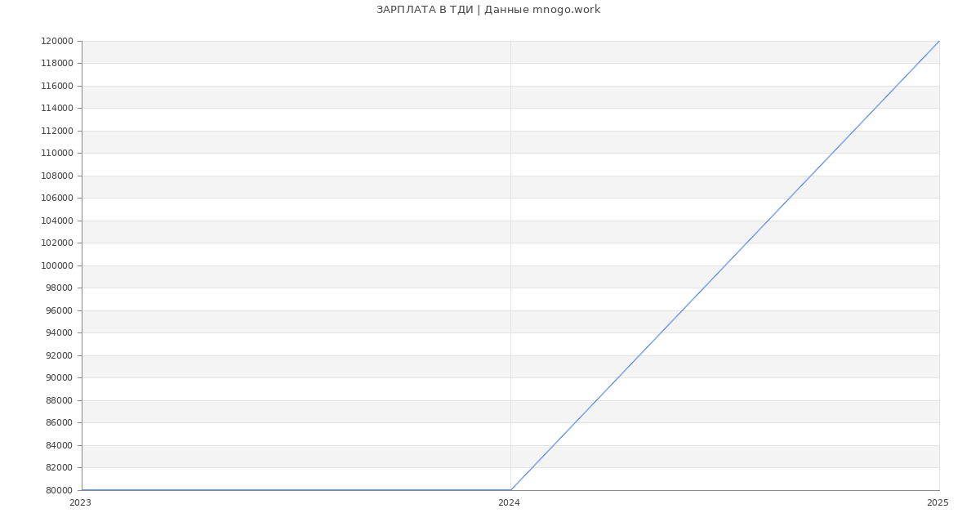Click the 120000 y-axis label
Viewport: 980px width, 531px height.
(56, 41)
